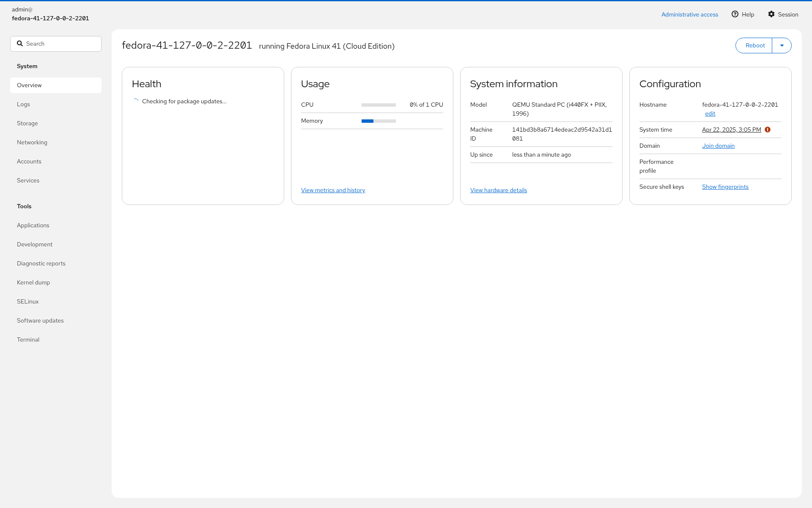Image resolution: width=812 pixels, height=508 pixels.
Task: Go to Overview page
Action: coord(56,85)
